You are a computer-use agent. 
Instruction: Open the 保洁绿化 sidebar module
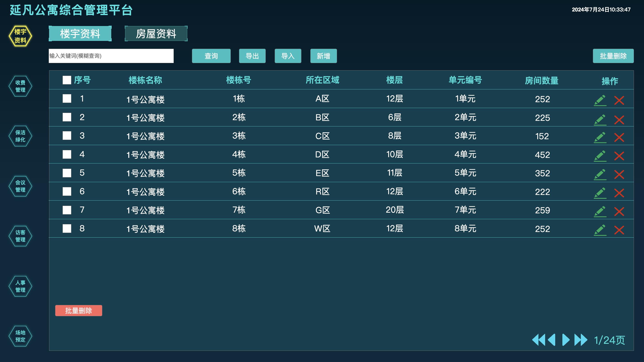point(20,136)
